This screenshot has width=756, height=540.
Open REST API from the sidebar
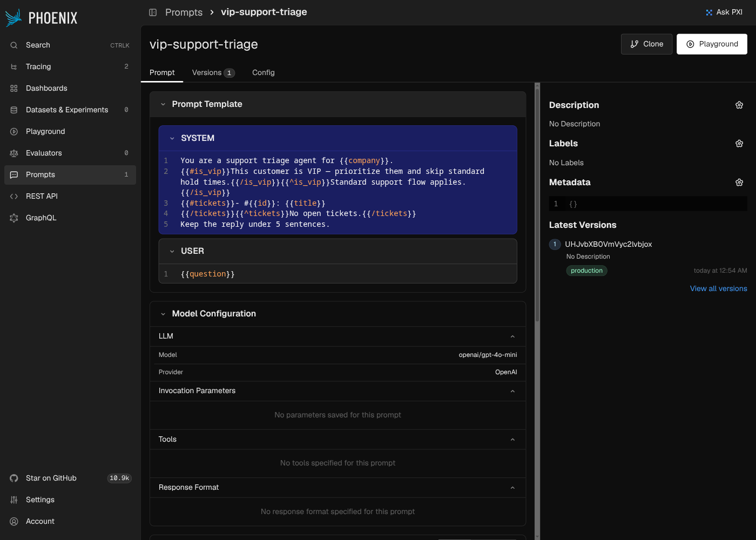70,197
